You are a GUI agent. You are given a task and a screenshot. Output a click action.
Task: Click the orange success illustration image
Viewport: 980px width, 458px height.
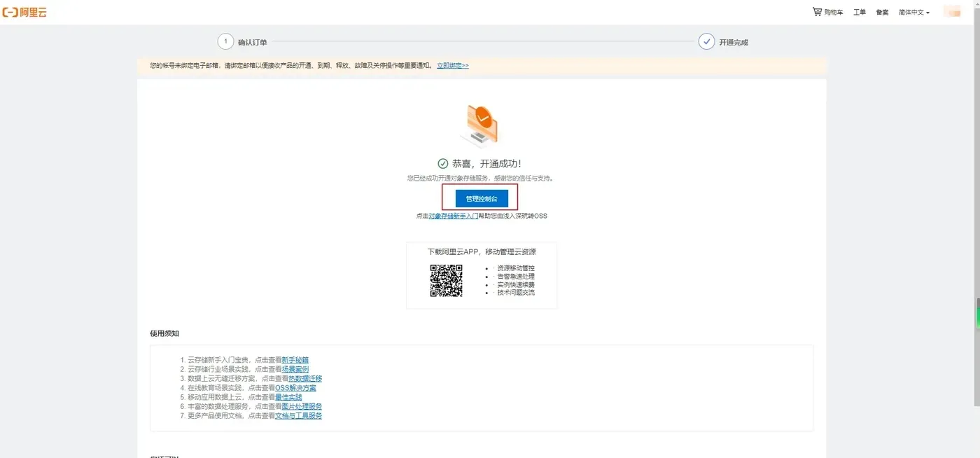(x=480, y=126)
